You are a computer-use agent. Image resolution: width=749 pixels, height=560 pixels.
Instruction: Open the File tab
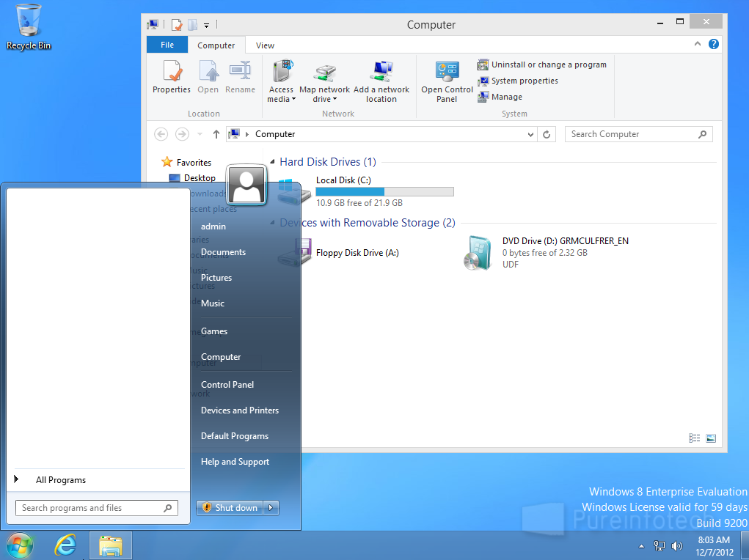(x=167, y=45)
